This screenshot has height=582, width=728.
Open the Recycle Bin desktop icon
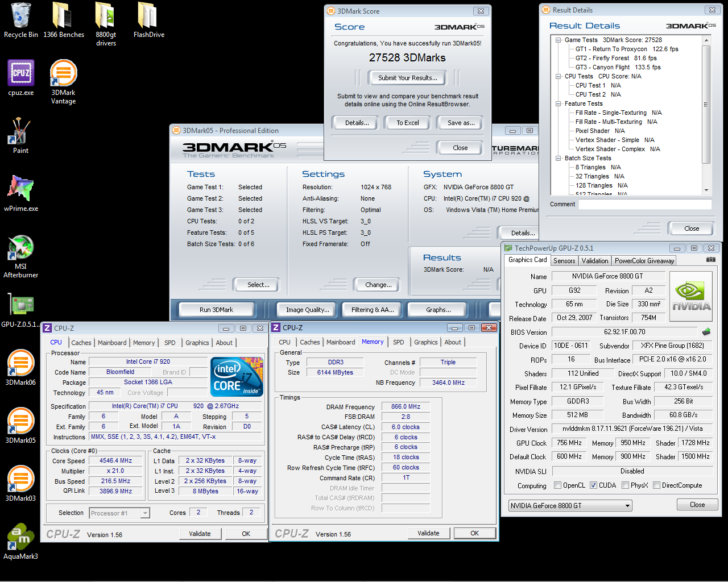point(20,20)
